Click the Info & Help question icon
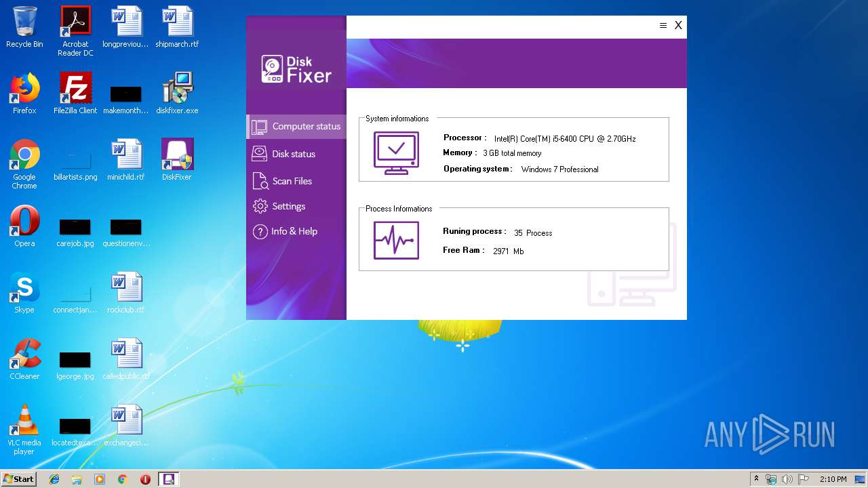868x488 pixels. coord(260,232)
